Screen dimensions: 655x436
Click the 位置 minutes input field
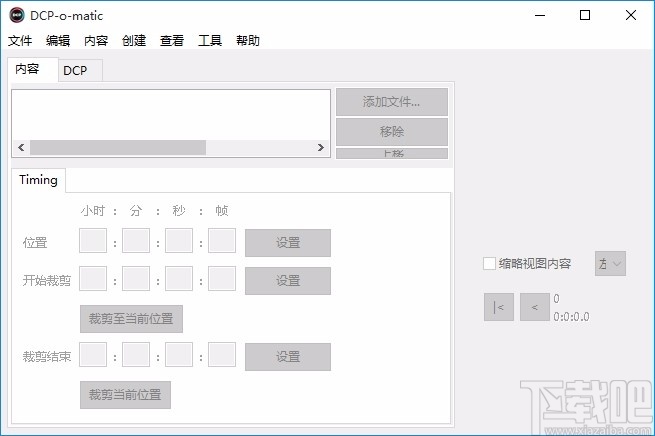point(136,241)
